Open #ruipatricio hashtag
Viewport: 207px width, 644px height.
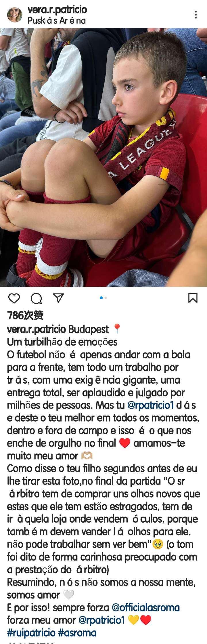31,633
